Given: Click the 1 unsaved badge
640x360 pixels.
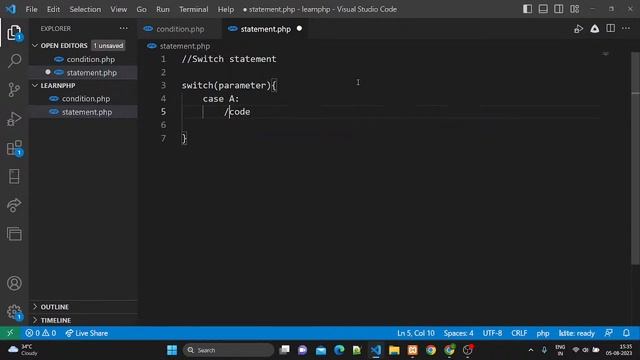Looking at the screenshot, I should pyautogui.click(x=108, y=45).
